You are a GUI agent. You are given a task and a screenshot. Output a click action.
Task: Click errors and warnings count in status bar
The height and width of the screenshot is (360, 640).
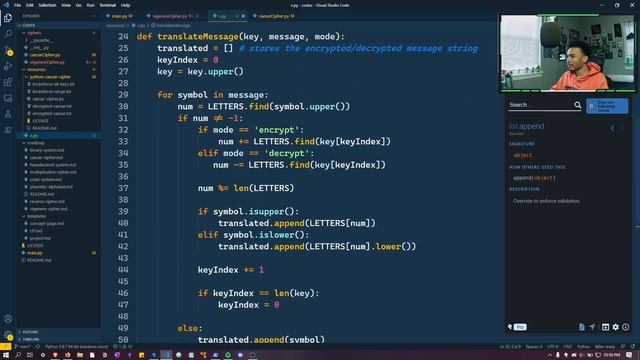pyautogui.click(x=123, y=347)
